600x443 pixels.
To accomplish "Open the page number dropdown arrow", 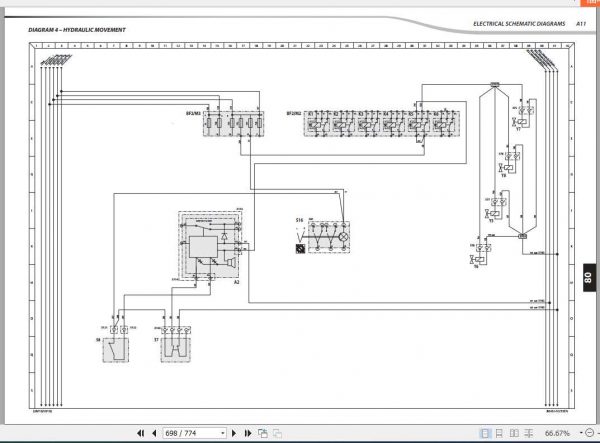I will [x=223, y=433].
